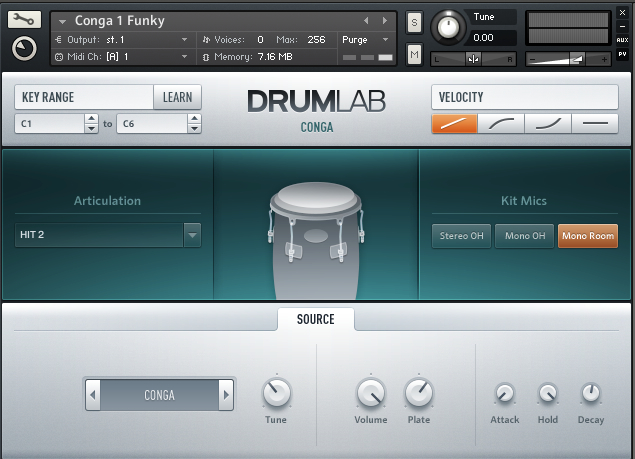Select next source with right arrow
The image size is (635, 459).
(226, 395)
